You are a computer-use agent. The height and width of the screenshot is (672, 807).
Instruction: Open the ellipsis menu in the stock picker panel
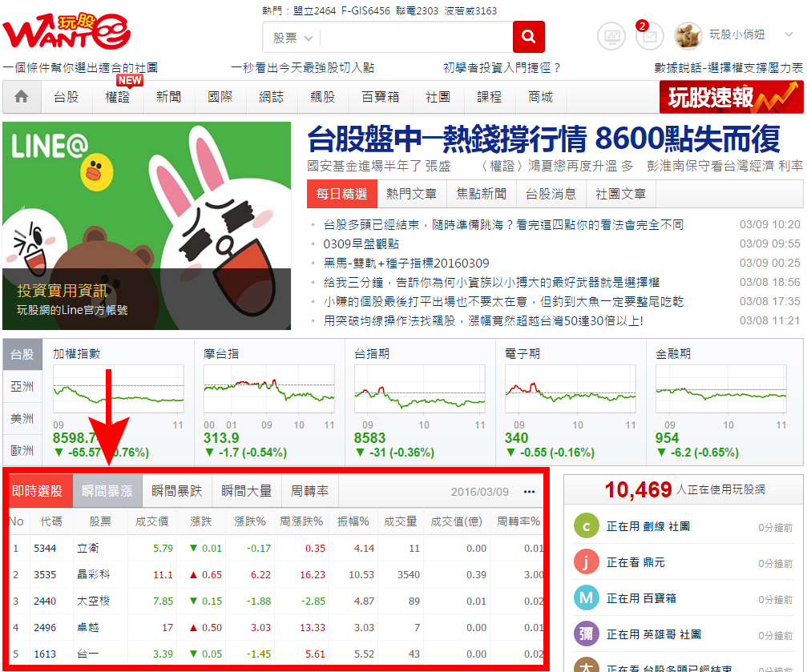529,492
